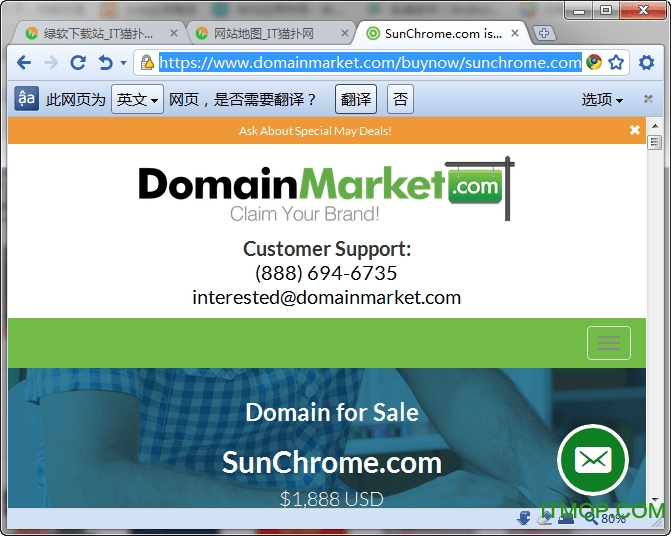This screenshot has width=671, height=536.
Task: Close the translation bar
Action: point(648,99)
